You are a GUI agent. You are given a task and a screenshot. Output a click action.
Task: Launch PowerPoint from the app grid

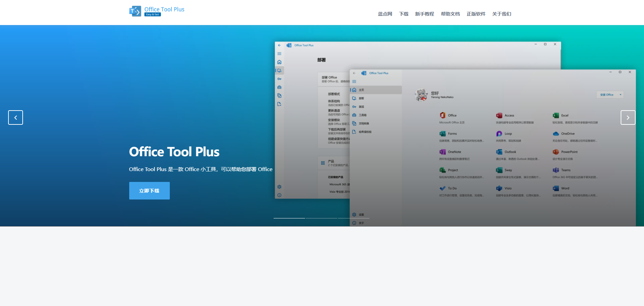click(556, 152)
